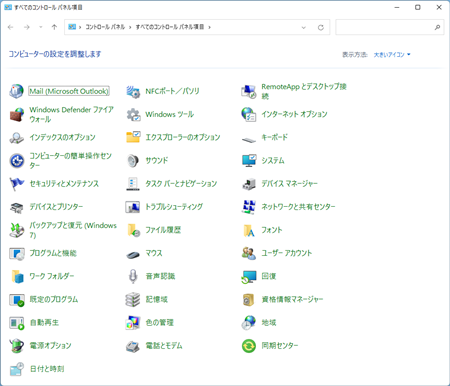Click the 記憶域 drives icon
This screenshot has width=450, height=386.
tap(133, 300)
